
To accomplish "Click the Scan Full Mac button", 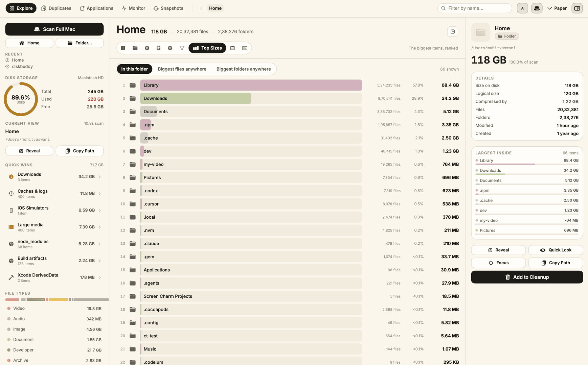I will 54,29.
